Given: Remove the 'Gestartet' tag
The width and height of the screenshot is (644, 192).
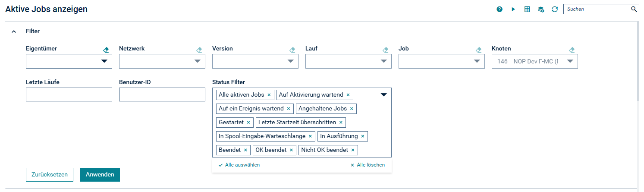Looking at the screenshot, I should click(x=248, y=123).
